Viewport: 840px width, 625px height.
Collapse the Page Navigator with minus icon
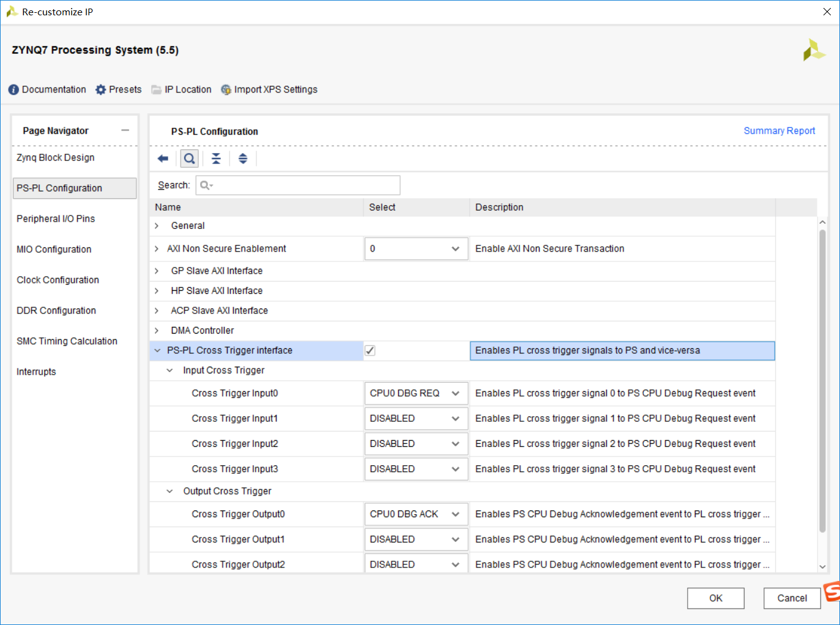point(125,130)
